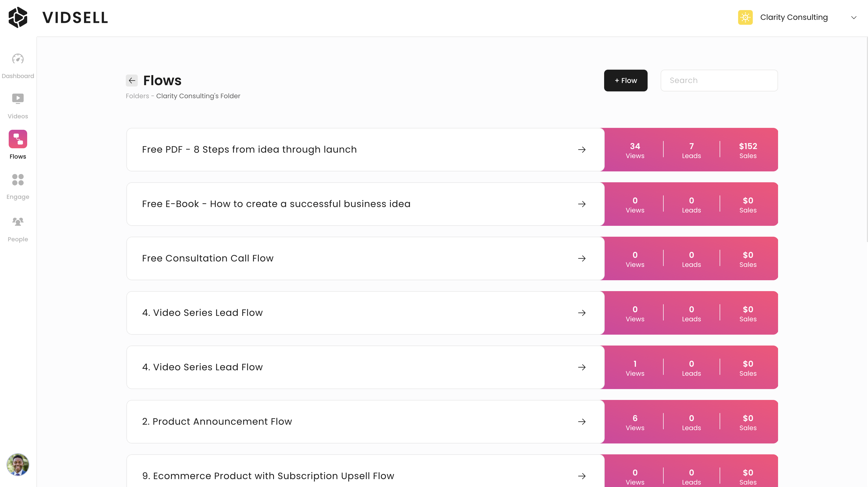Click the Clarity Consulting yellow workspace icon
This screenshot has width=868, height=487.
[745, 17]
